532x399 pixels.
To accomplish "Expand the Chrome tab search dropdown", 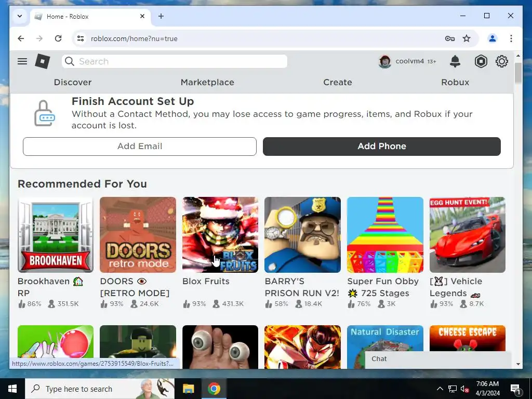I will [20, 16].
